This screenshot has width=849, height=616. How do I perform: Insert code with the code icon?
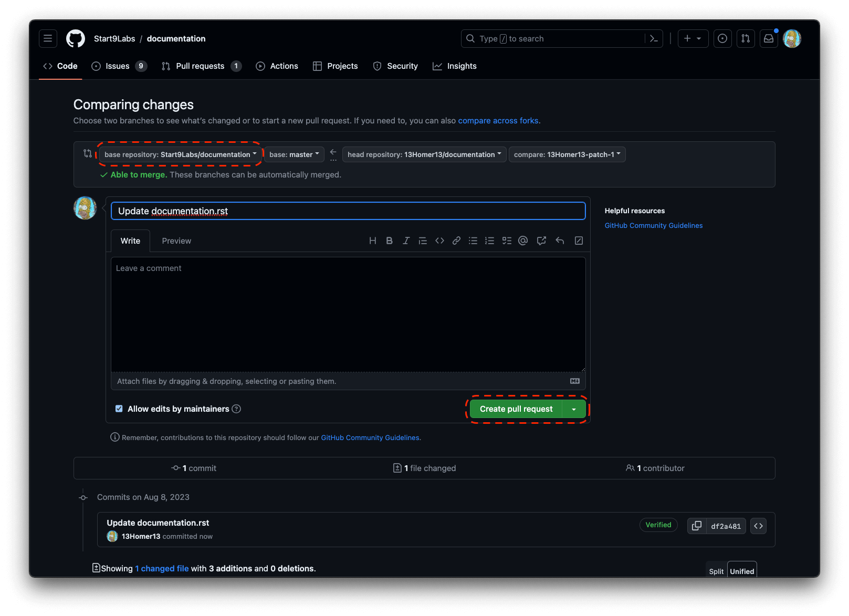click(x=439, y=241)
